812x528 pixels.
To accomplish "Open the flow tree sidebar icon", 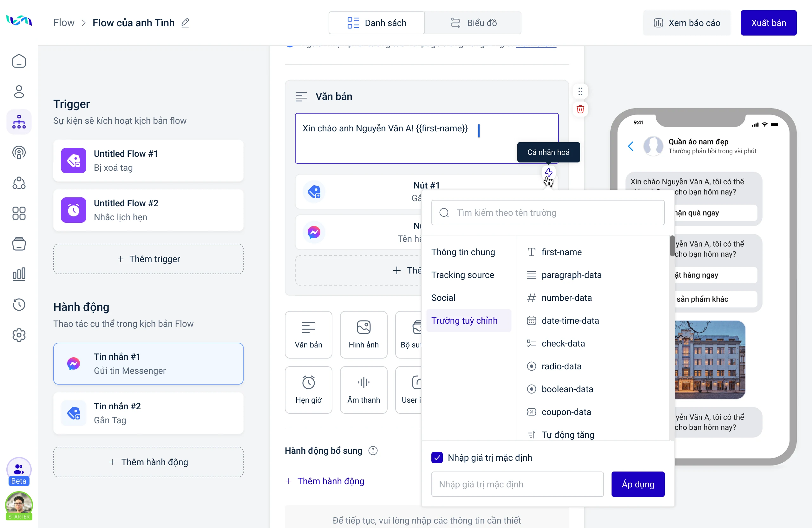I will click(x=19, y=122).
